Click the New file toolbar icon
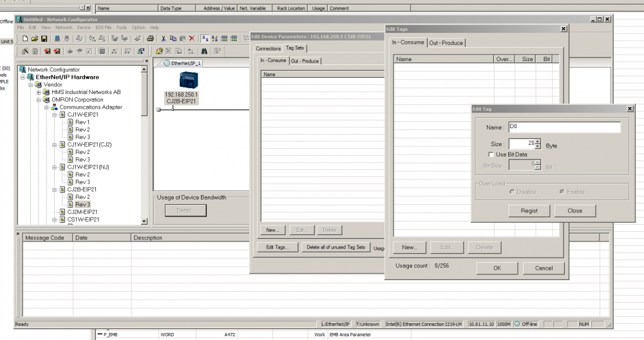 (25, 39)
